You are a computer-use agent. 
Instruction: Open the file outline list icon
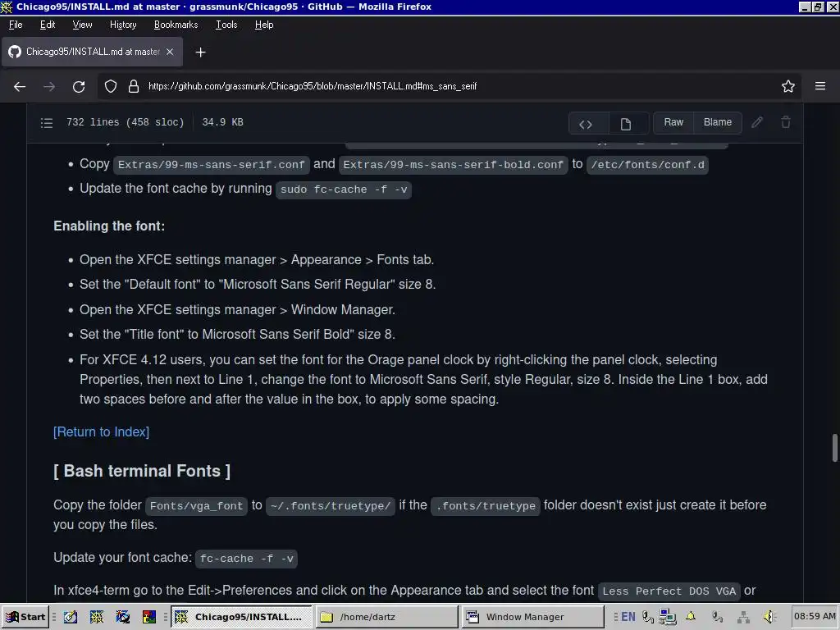click(x=47, y=123)
